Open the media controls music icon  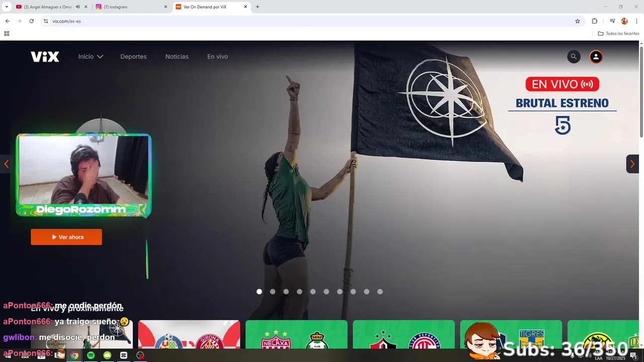612,21
